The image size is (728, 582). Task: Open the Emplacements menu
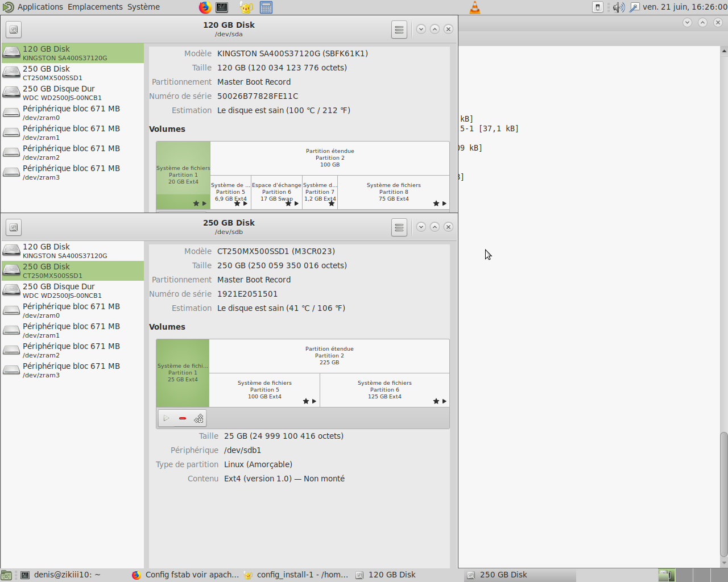coord(95,7)
